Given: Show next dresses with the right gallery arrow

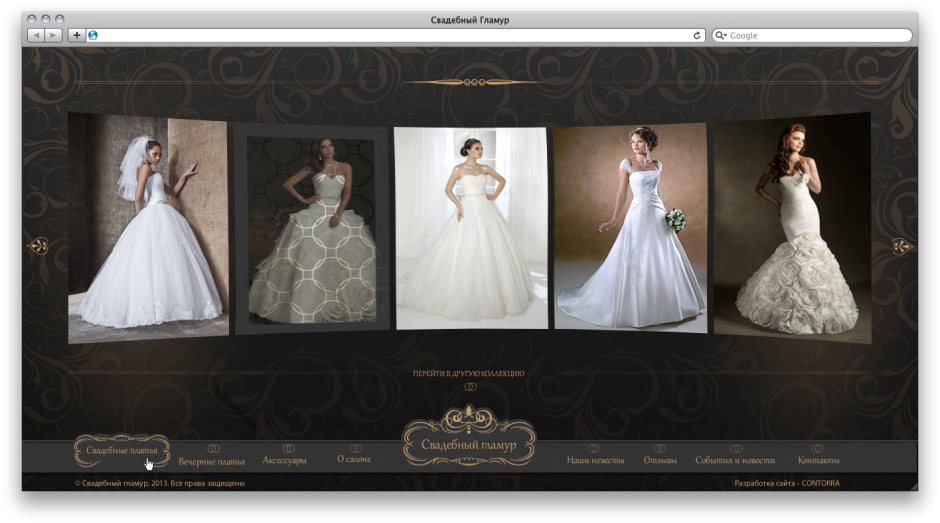Looking at the screenshot, I should 902,246.
